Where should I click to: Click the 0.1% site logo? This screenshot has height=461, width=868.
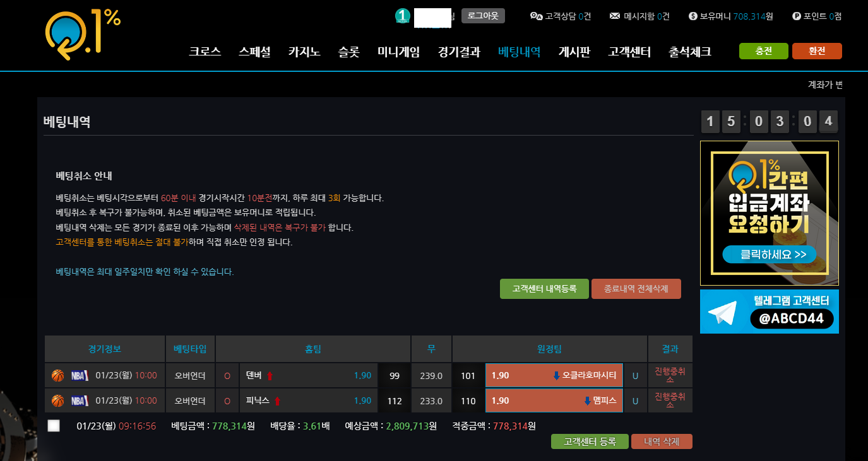82,35
